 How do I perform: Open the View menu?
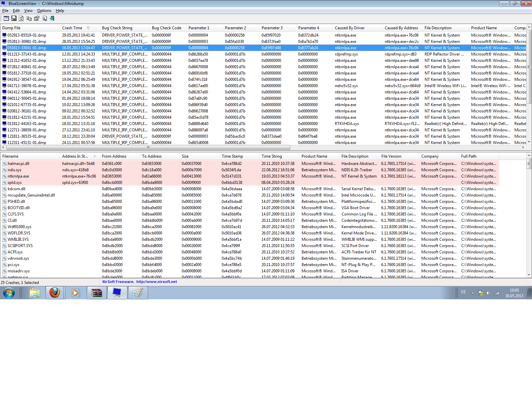(x=28, y=11)
